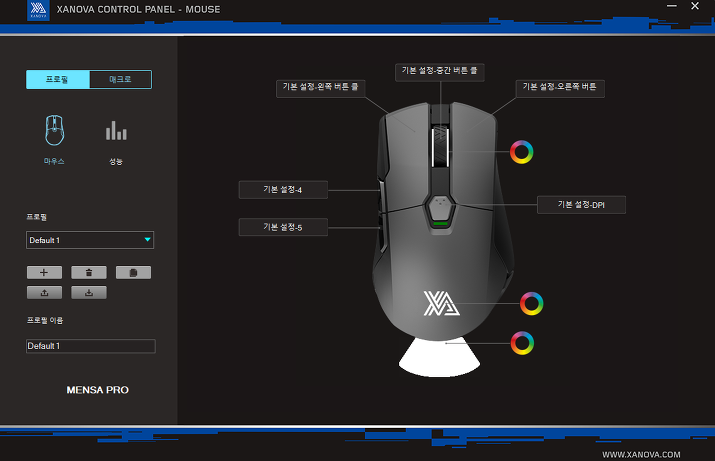
Task: Open the 기본 설정-4 side button assignment
Action: (x=283, y=190)
